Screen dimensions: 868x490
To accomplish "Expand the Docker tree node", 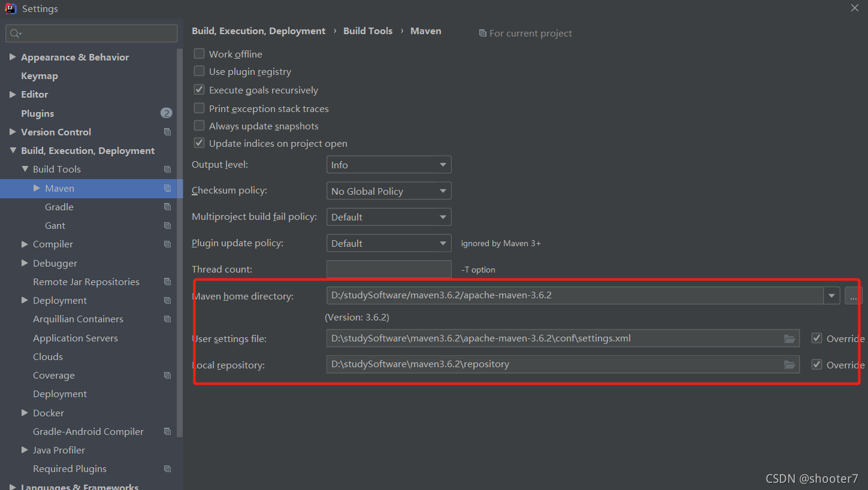I will tap(25, 413).
